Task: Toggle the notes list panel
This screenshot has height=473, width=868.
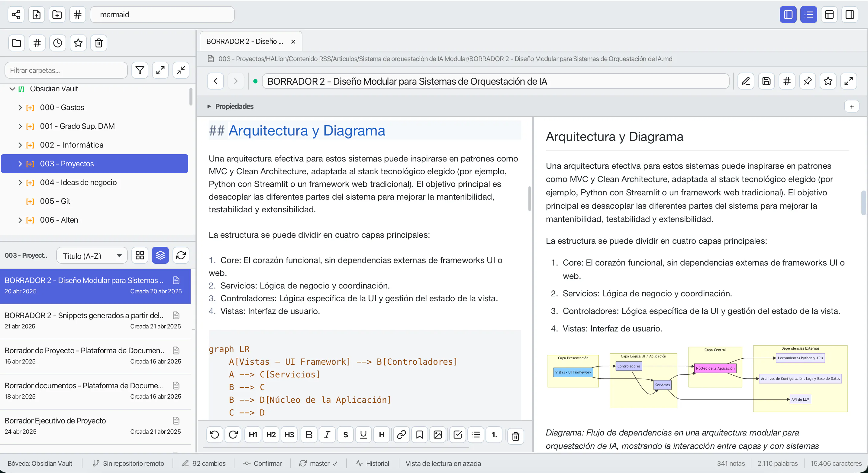Action: pos(809,15)
